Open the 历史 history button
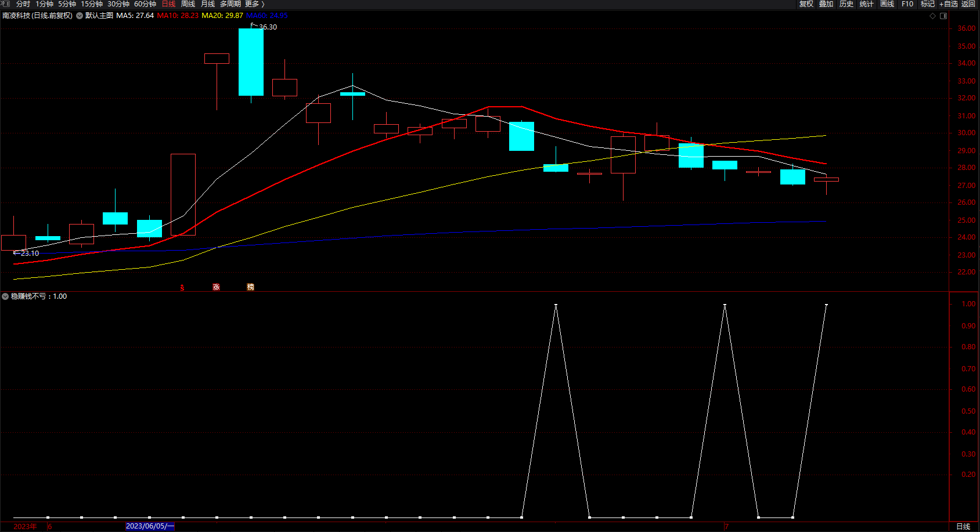Screen dimensions: 980x532 846,4
